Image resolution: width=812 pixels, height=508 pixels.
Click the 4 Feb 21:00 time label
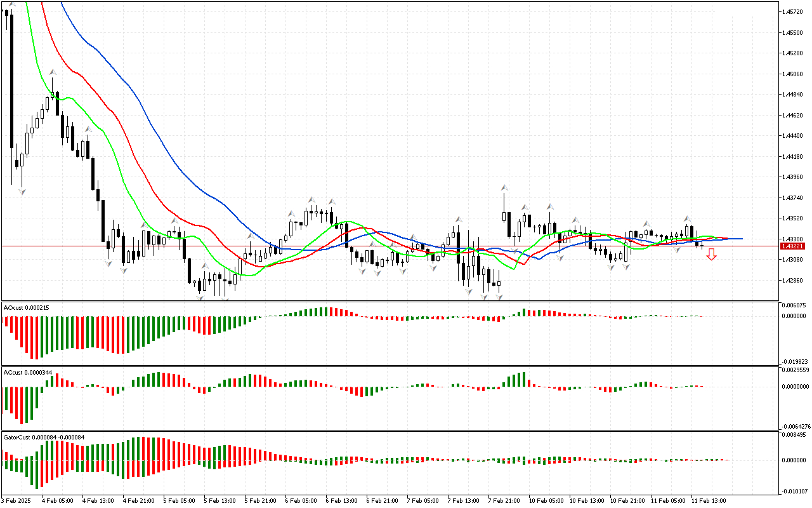coord(139,500)
